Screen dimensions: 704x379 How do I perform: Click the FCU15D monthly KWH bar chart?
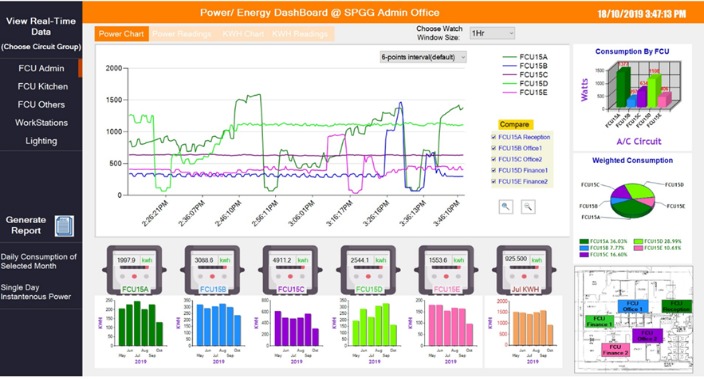click(369, 330)
